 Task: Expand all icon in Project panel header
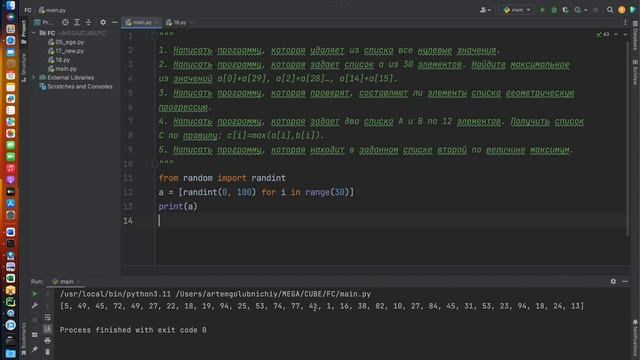(77, 22)
